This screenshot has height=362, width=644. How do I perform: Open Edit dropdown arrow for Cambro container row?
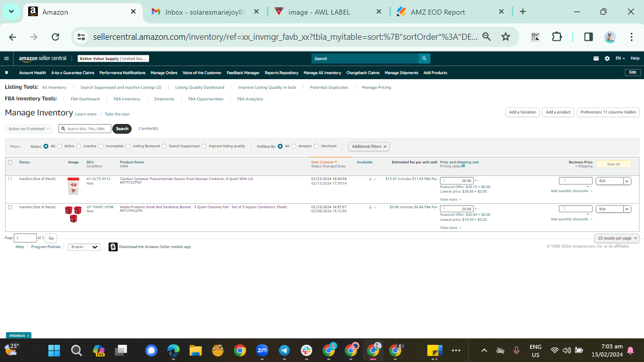click(x=627, y=181)
